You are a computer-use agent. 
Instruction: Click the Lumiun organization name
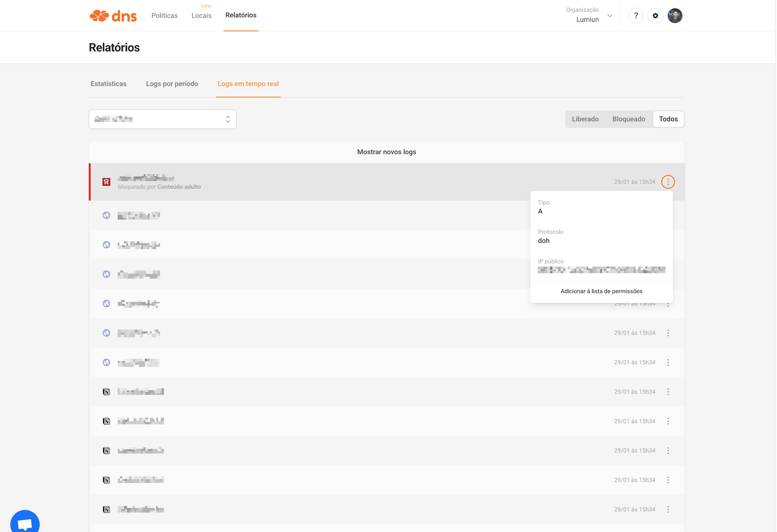(x=587, y=19)
